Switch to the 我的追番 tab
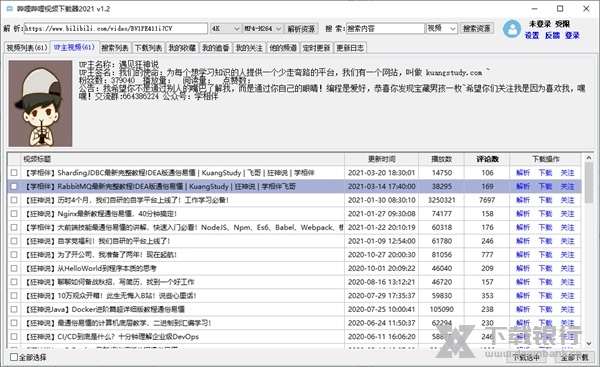The image size is (600, 367). point(215,48)
